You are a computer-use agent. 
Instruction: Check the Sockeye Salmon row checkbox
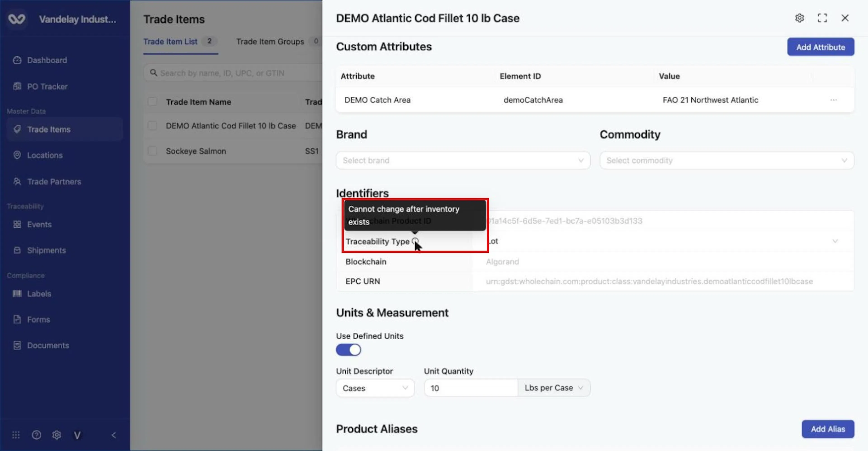click(x=152, y=151)
